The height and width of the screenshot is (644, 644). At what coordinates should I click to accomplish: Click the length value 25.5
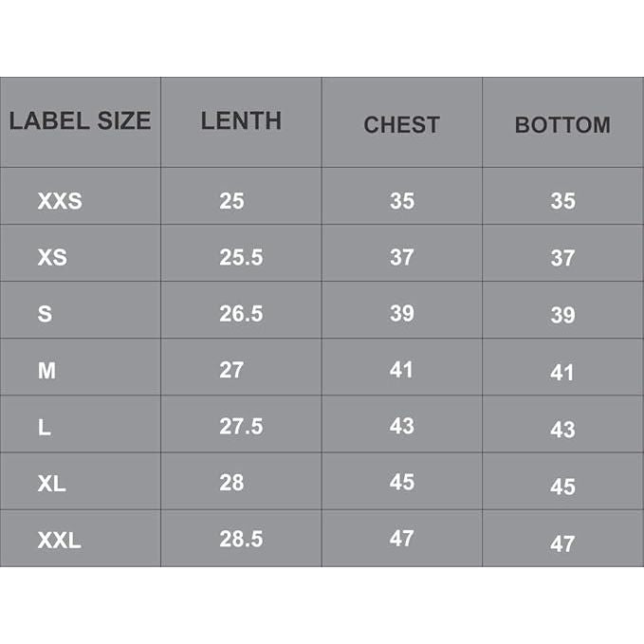[x=241, y=257]
